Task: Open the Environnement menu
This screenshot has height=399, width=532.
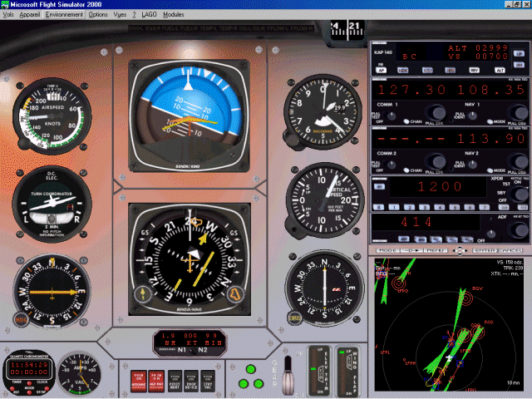Action: pyautogui.click(x=64, y=15)
